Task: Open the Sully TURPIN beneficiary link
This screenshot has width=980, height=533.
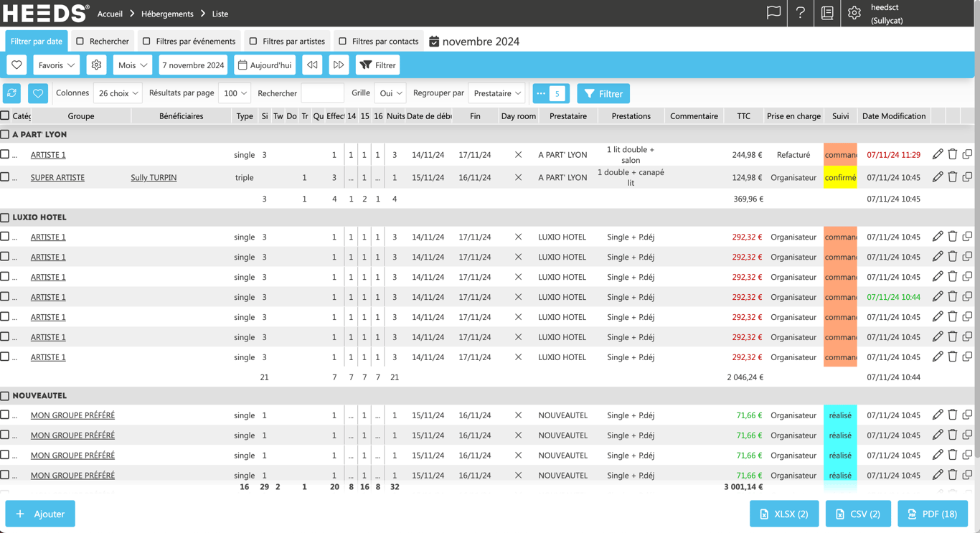Action: click(154, 177)
